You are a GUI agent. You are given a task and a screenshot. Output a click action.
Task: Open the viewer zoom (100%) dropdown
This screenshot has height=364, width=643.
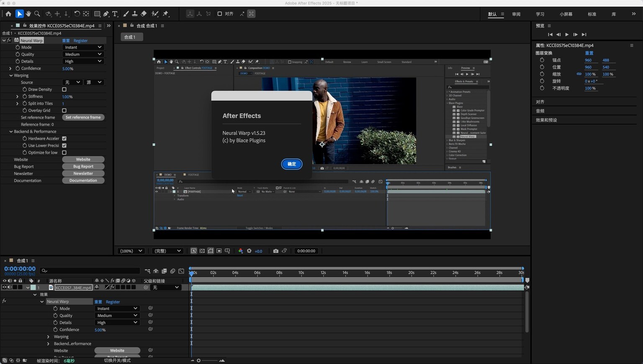point(131,251)
